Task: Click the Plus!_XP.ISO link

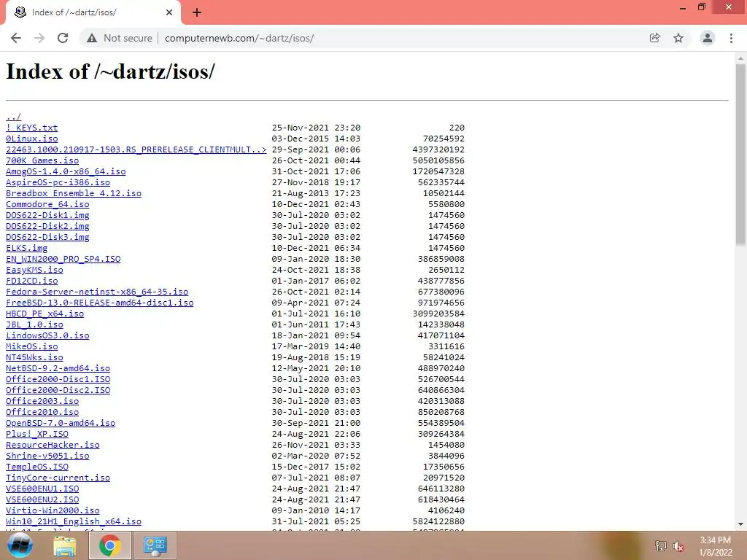Action: pyautogui.click(x=37, y=435)
